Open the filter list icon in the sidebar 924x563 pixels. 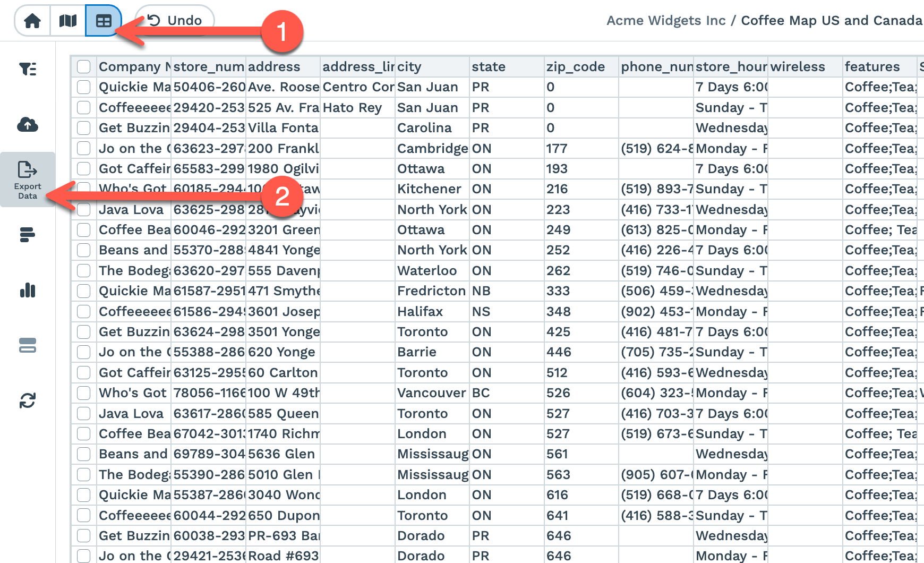pyautogui.click(x=28, y=69)
